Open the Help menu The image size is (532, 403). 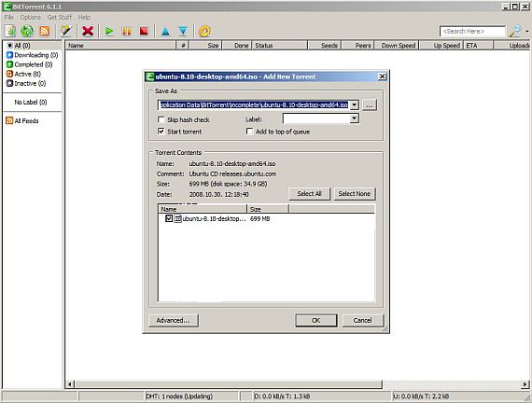[84, 18]
